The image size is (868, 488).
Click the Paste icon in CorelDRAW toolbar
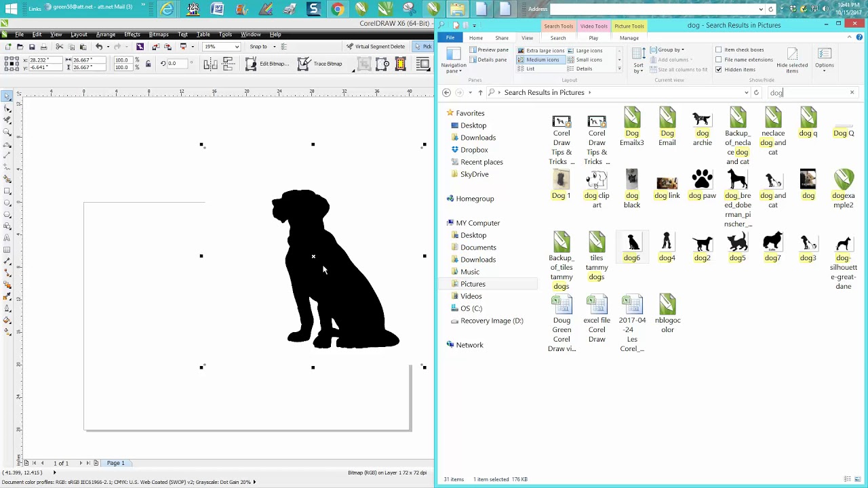click(83, 47)
